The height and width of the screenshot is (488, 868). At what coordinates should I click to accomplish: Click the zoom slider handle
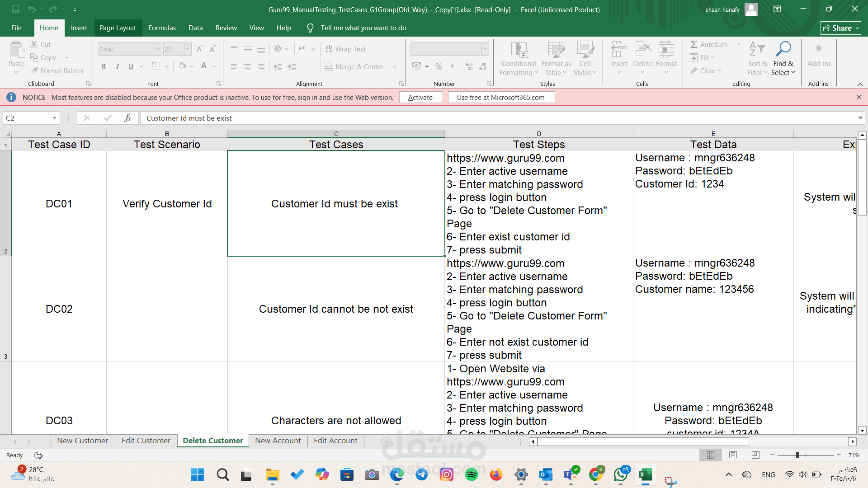[x=797, y=455]
